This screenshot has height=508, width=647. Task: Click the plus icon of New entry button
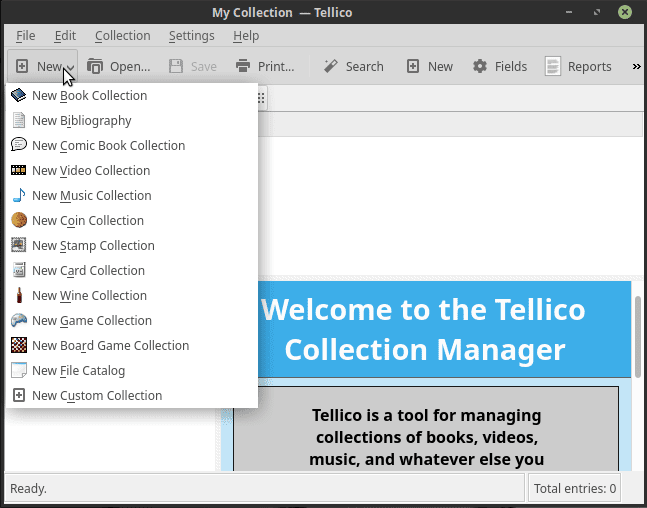(x=413, y=66)
